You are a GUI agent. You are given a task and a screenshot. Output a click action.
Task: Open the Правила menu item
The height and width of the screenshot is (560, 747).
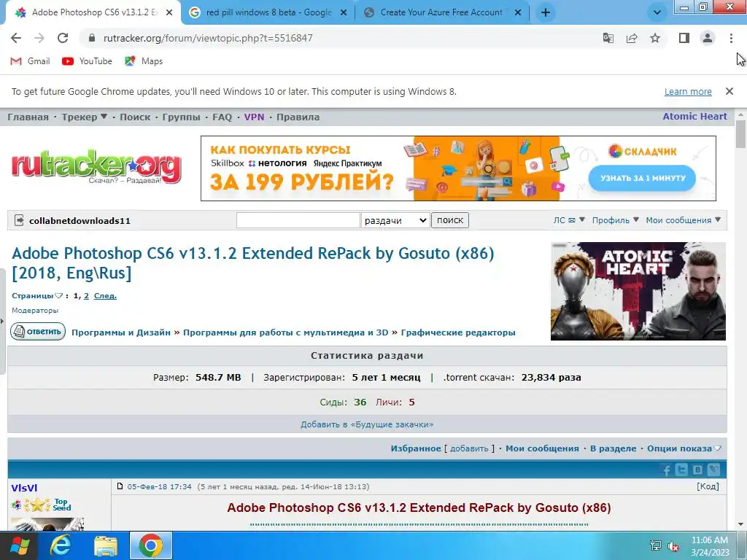[x=298, y=117]
